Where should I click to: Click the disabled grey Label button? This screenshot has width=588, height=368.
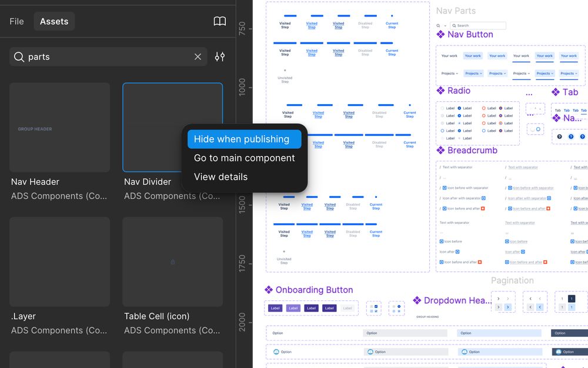[x=348, y=308]
